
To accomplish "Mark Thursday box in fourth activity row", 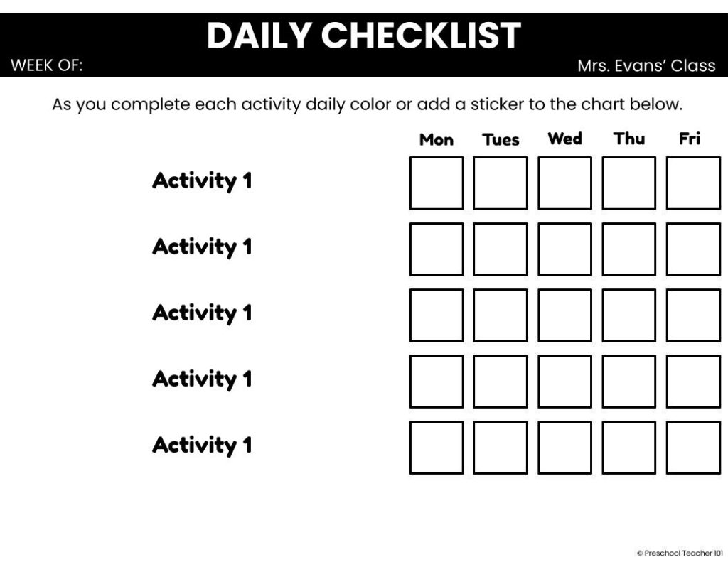I will tap(629, 382).
